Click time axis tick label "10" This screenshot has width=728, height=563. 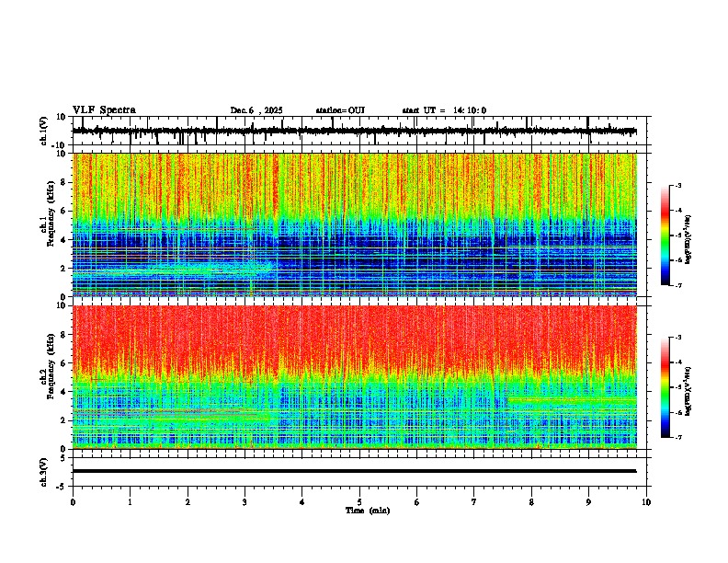646,502
